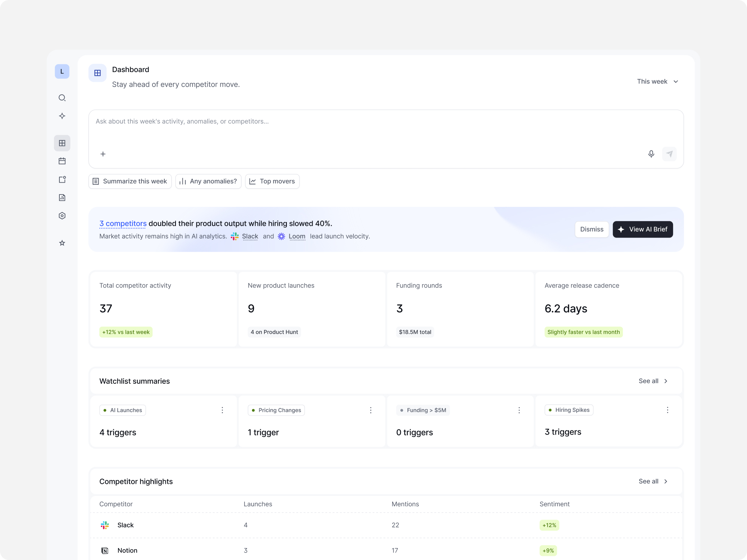This screenshot has height=560, width=747.
Task: Select the Pricing Changes watchlist tag
Action: point(276,410)
